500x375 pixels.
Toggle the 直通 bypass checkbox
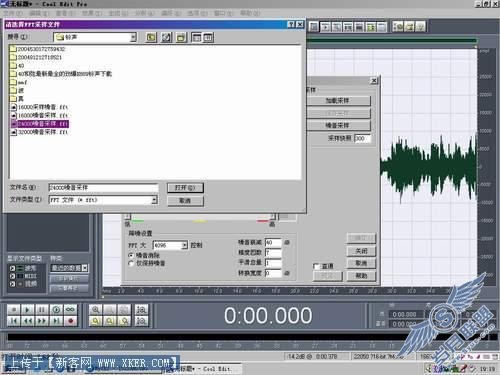316,266
